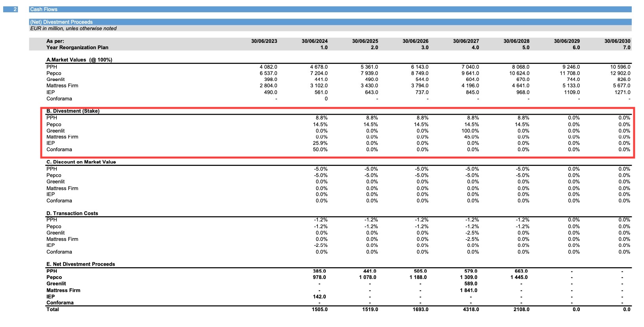Select the "EUR in million, unles otherwise noted" note
The width and height of the screenshot is (644, 327).
point(73,29)
